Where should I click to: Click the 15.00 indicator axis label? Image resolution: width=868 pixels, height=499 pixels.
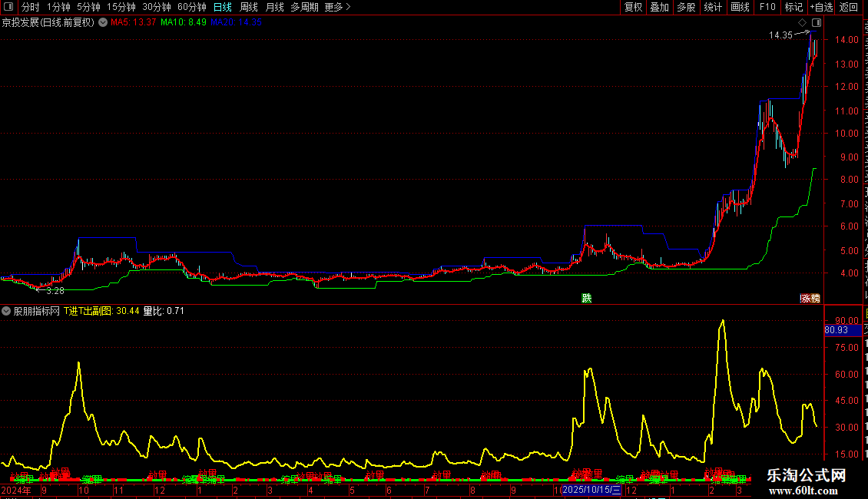coord(846,454)
